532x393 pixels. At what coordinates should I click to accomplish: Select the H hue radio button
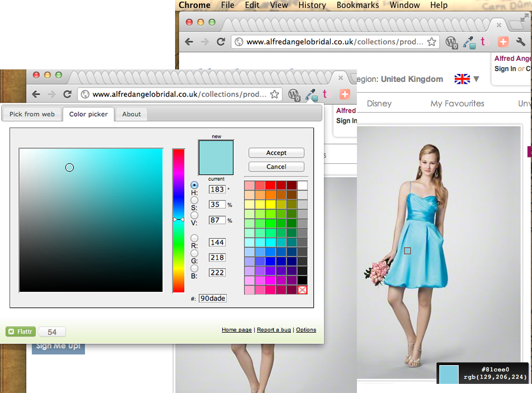coord(194,185)
